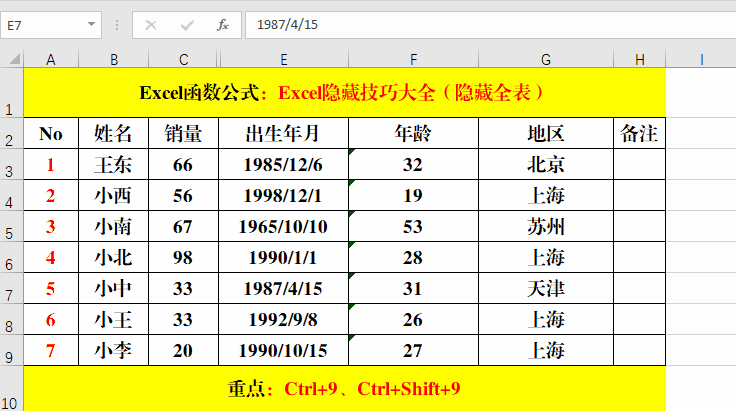Click the date cell '1990/1/1'
The width and height of the screenshot is (736, 411).
[x=284, y=257]
